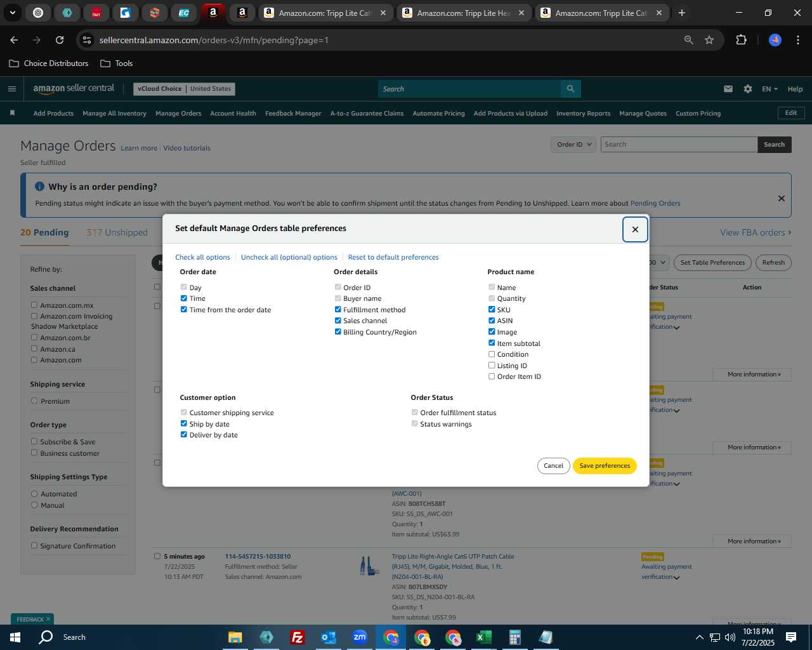Click the zoom magnifier icon in address bar
Screen dimensions: 812x650
click(x=689, y=40)
